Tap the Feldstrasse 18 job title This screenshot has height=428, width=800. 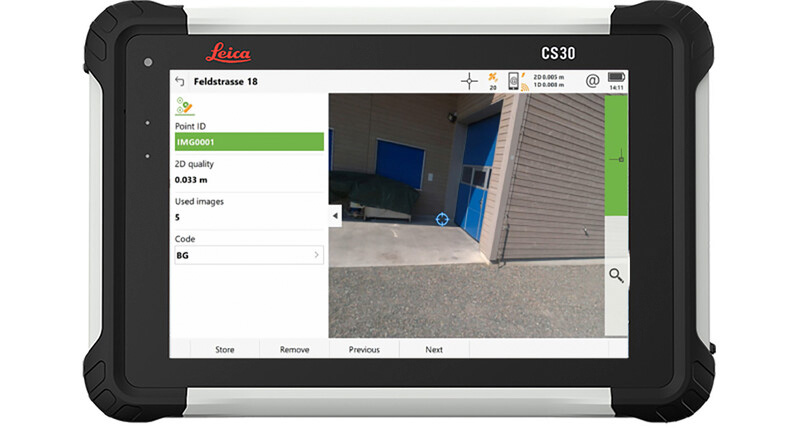(226, 82)
